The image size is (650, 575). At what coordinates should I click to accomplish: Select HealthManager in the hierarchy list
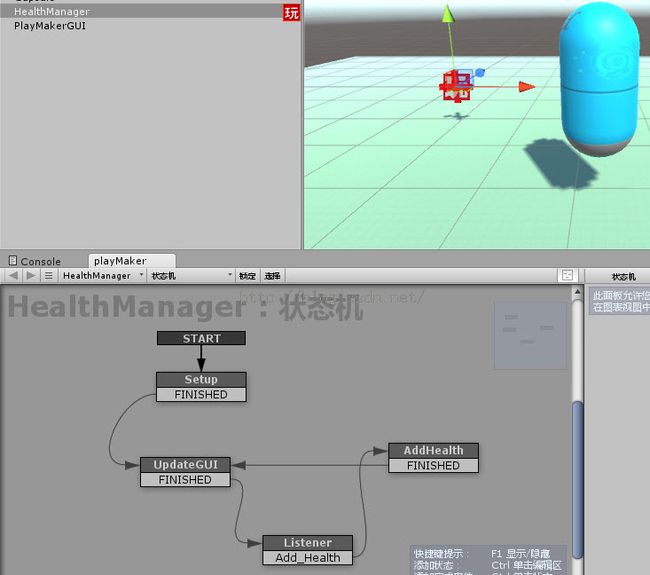[52, 12]
